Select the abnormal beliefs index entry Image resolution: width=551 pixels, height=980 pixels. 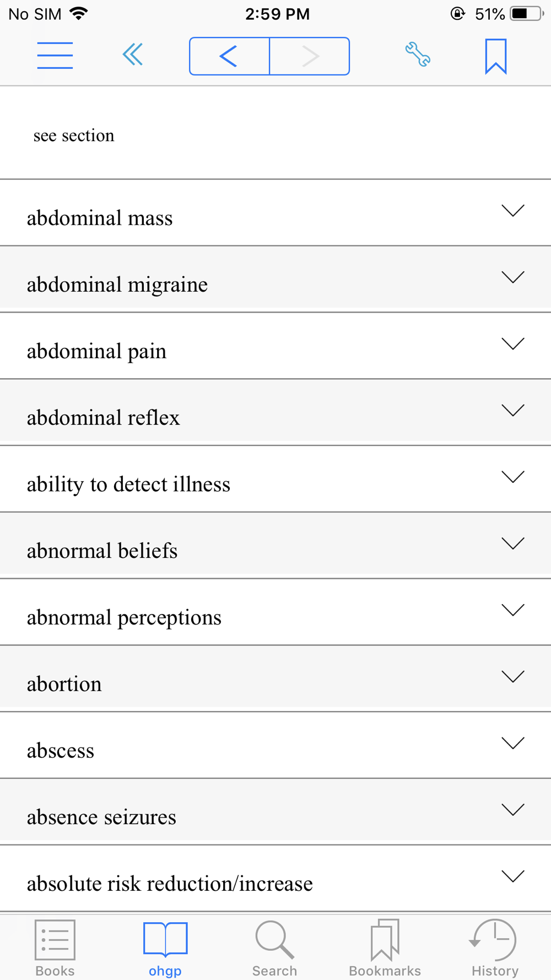coord(275,546)
